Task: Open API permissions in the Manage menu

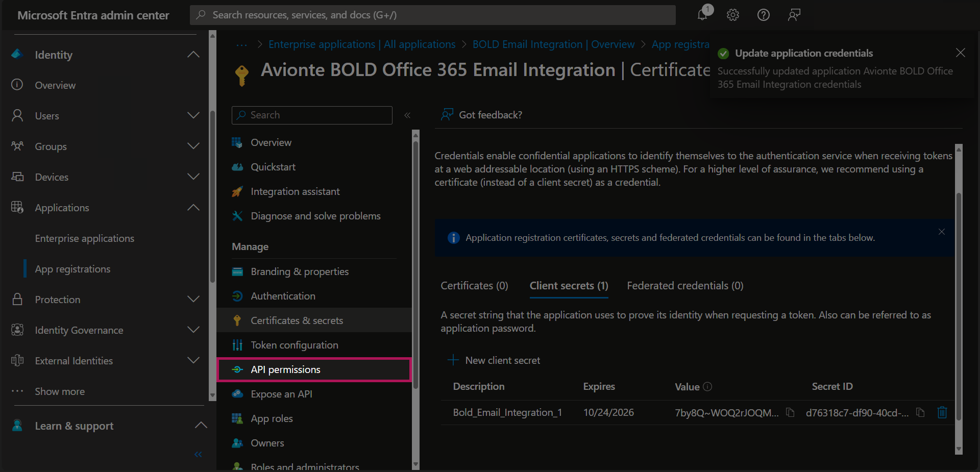Action: click(285, 369)
